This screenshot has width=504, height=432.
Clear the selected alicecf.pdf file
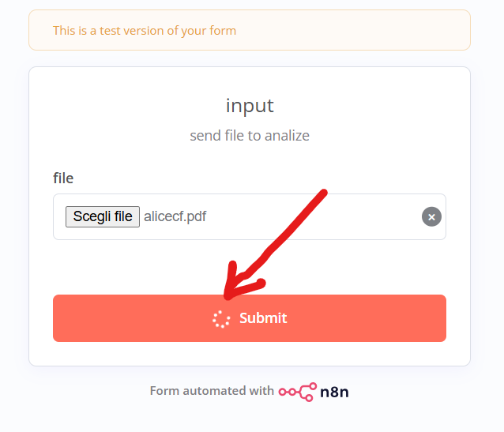point(431,217)
